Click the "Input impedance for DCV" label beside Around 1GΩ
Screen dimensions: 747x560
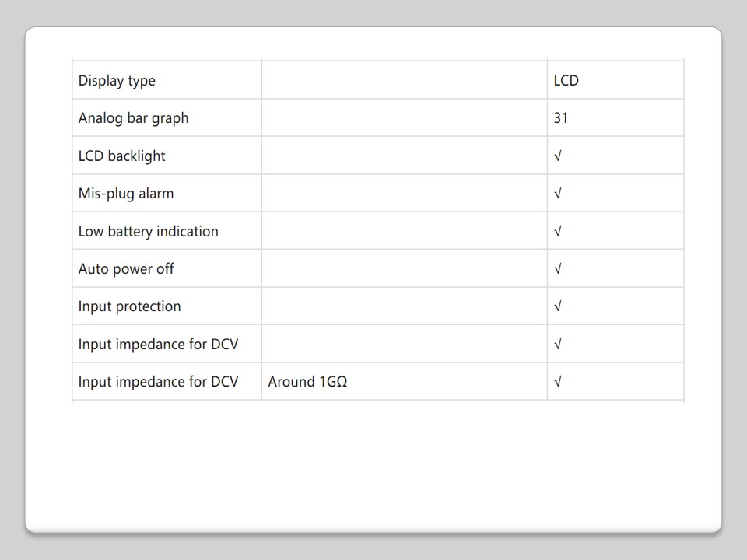click(x=158, y=382)
